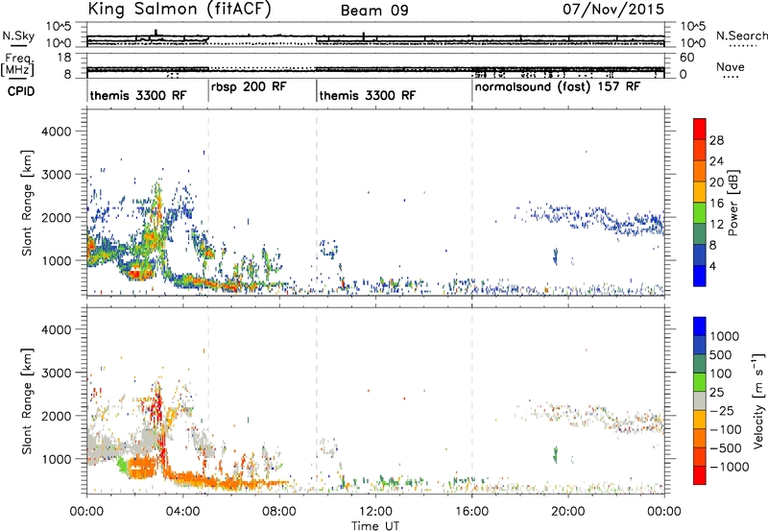Select the rbsp 200 RF segment label

249,86
